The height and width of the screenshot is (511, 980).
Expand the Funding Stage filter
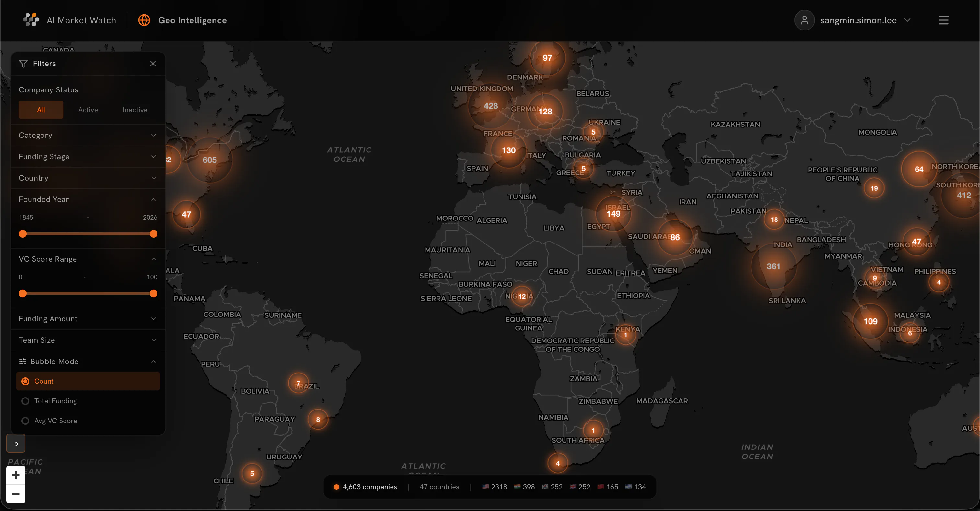tap(88, 156)
